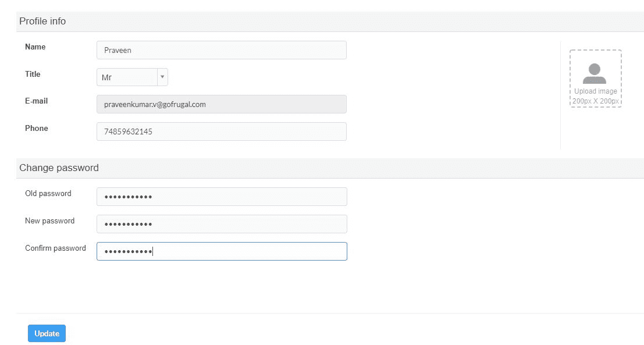Click the disabled E-mail address field

221,104
